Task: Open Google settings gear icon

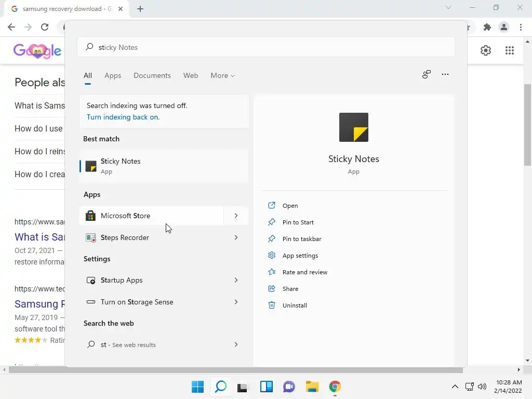Action: click(x=486, y=50)
